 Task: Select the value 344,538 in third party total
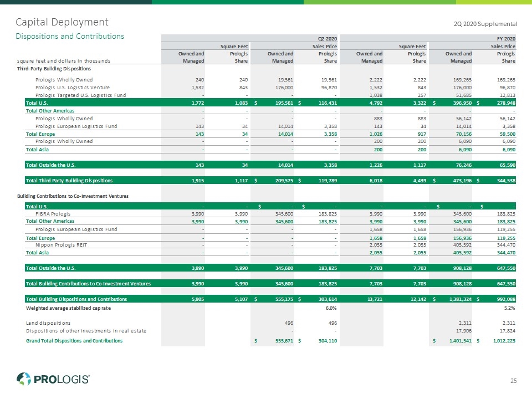[x=506, y=181]
